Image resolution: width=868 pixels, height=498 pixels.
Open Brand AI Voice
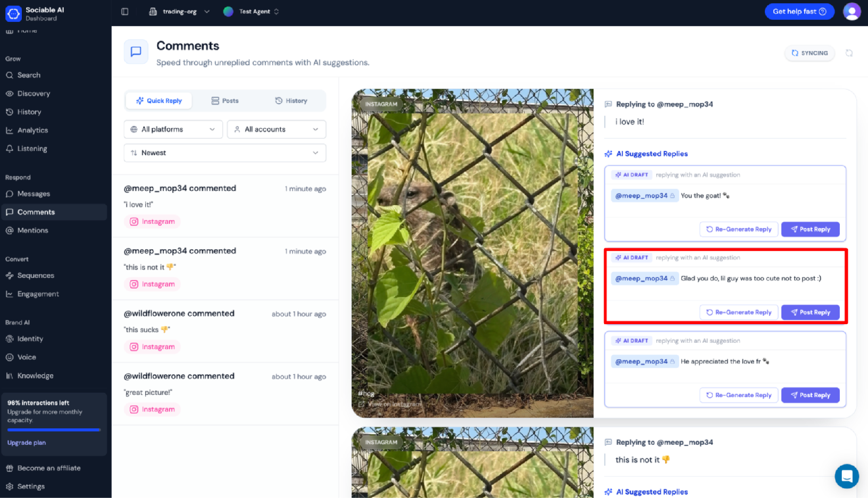point(53,357)
